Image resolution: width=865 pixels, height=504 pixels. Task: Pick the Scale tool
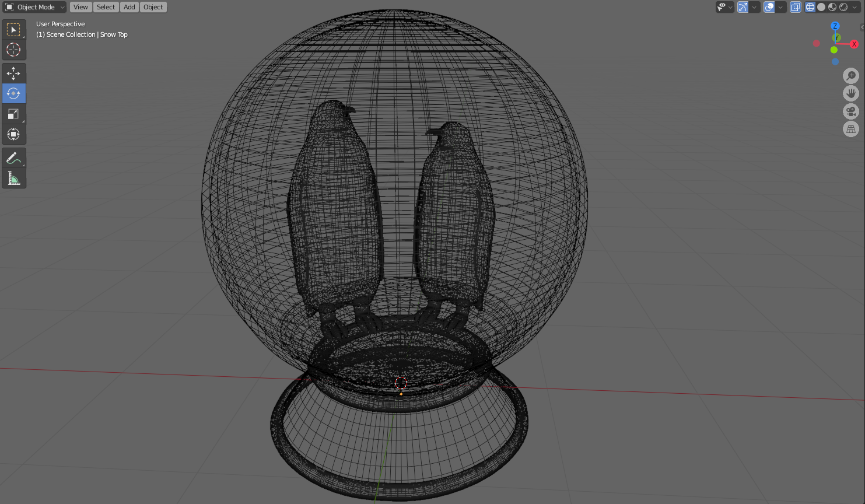(13, 114)
